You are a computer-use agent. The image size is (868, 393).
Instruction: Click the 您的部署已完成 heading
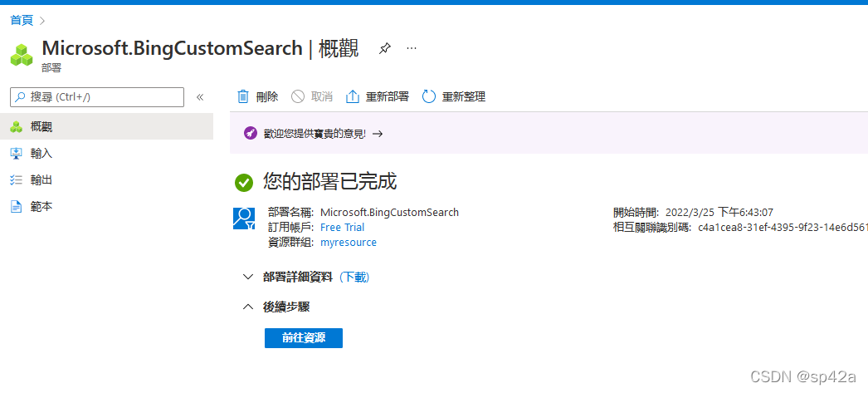(x=330, y=182)
